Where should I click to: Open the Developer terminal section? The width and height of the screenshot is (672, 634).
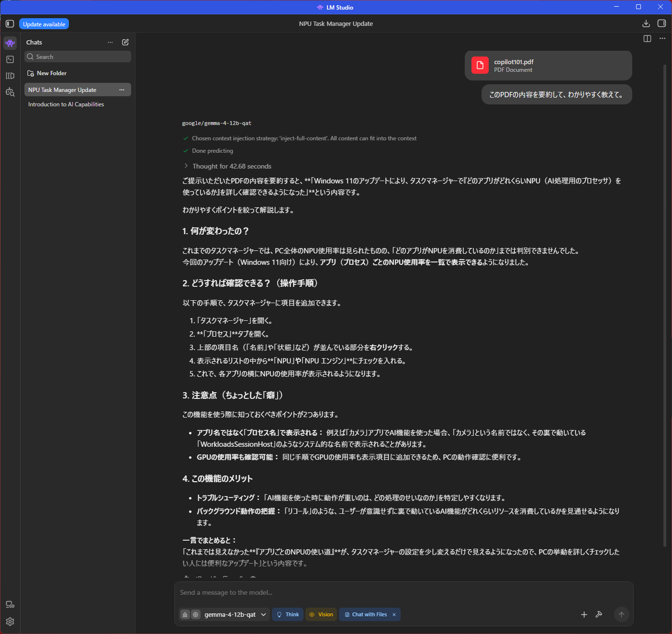(x=10, y=59)
